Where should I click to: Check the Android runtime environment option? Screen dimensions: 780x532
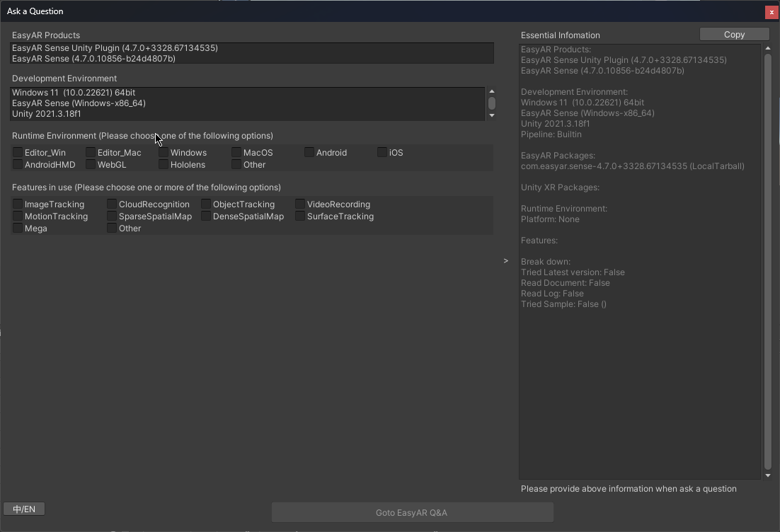(x=309, y=153)
